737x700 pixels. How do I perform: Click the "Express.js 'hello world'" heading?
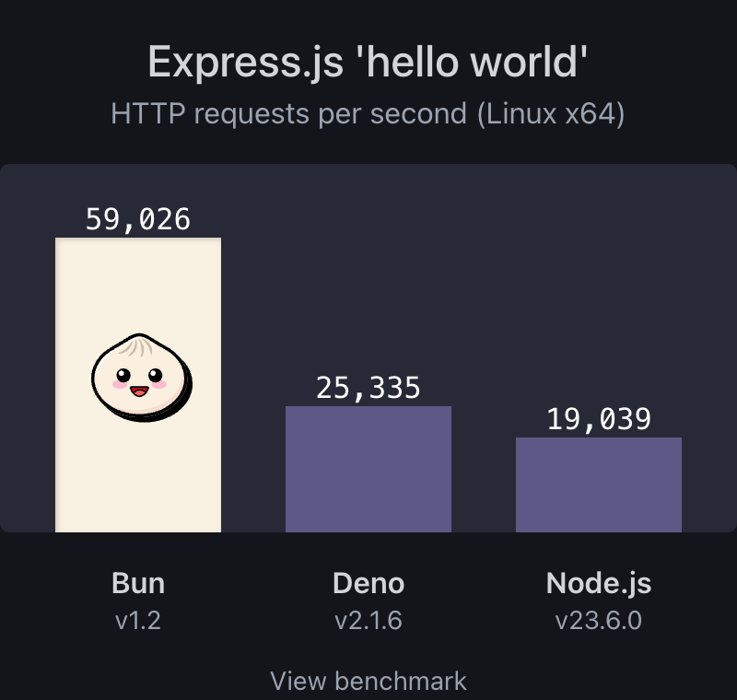coord(368,62)
